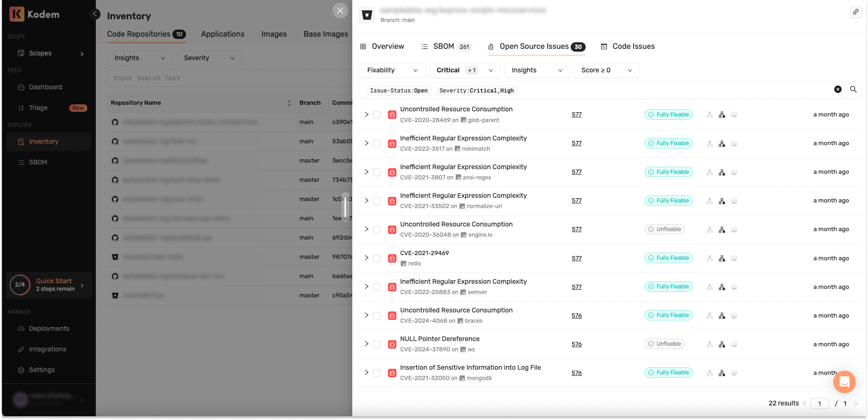The width and height of the screenshot is (868, 420).
Task: Click the layers icon in the ws row
Action: coord(734,344)
